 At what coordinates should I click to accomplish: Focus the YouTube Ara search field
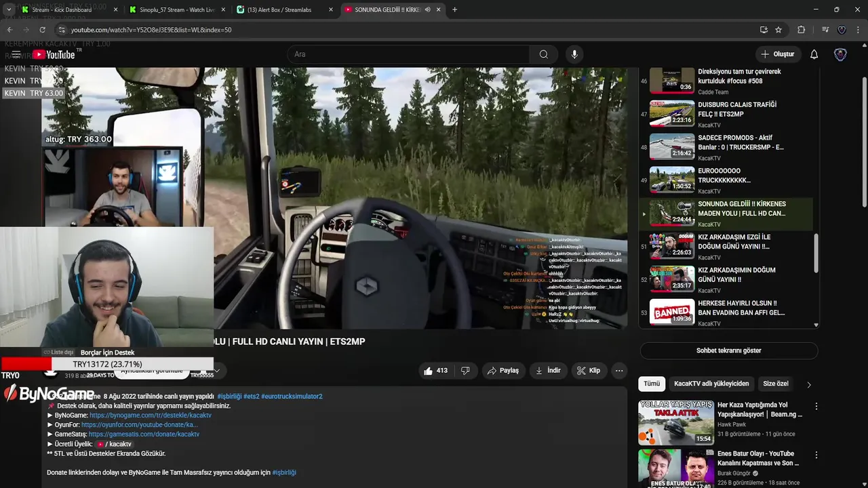[409, 54]
